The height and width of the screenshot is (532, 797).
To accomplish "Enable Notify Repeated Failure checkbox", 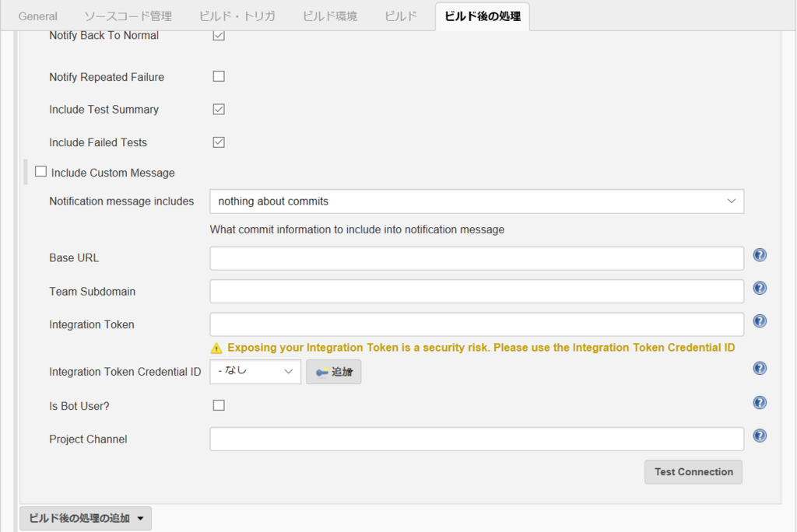I will (x=219, y=76).
